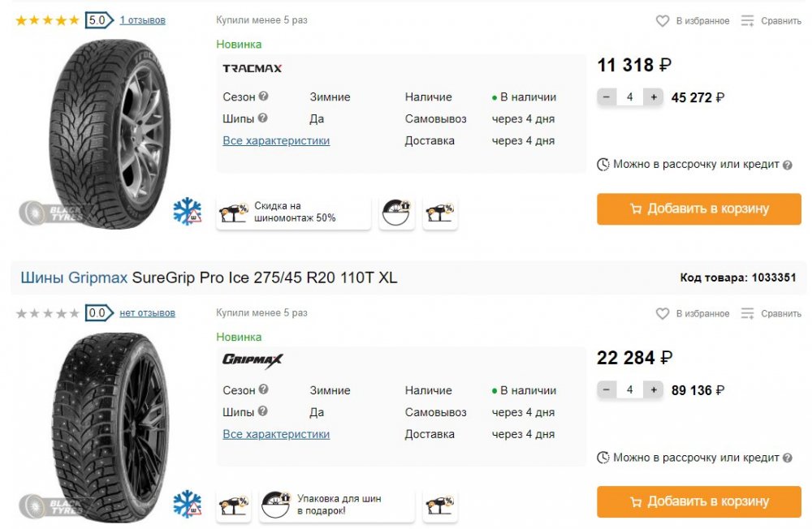Add Gripmax tire to favorites heart icon
The height and width of the screenshot is (529, 812).
[x=663, y=314]
